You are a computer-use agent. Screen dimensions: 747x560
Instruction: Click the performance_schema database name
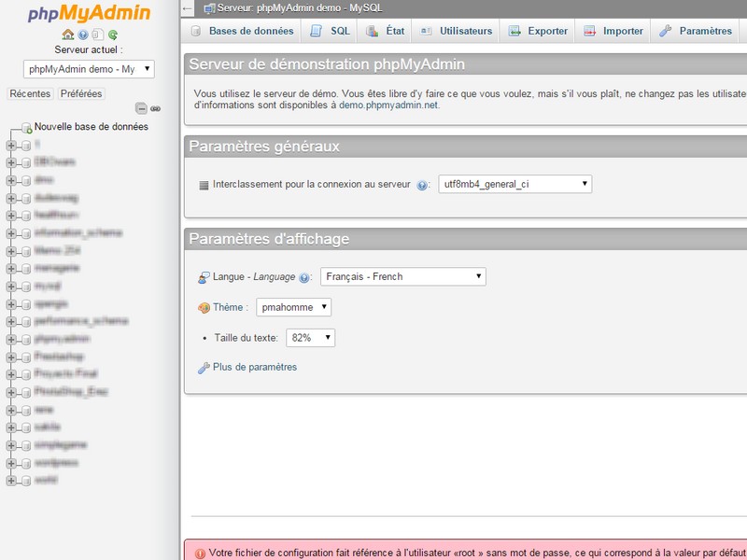81,321
